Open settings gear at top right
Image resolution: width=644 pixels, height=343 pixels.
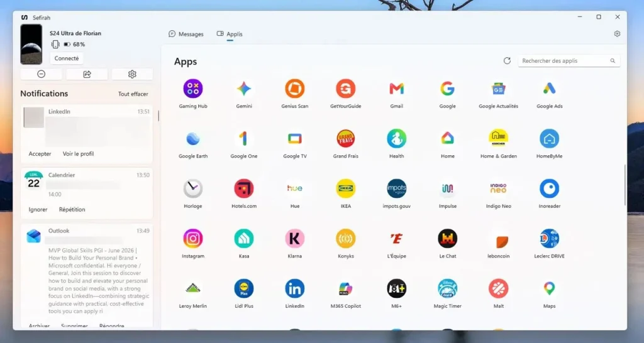618,34
